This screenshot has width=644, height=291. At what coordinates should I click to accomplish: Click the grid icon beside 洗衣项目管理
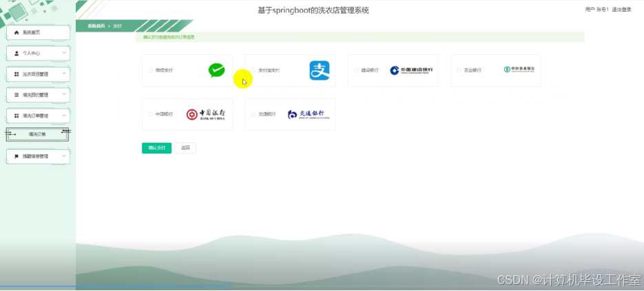pyautogui.click(x=17, y=74)
